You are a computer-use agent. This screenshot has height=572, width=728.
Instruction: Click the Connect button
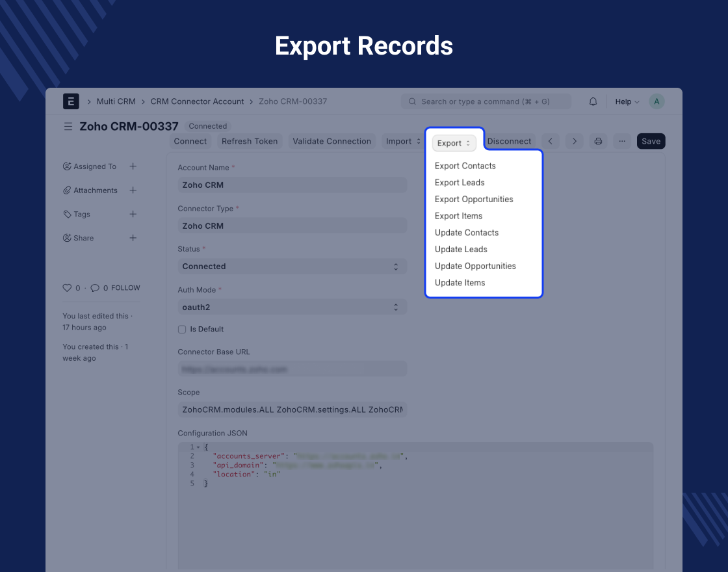[190, 141]
